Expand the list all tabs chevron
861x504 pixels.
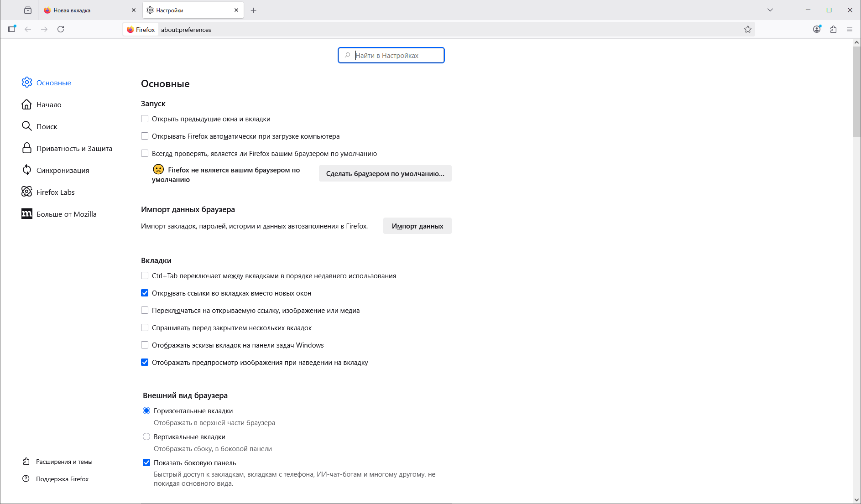click(x=770, y=10)
